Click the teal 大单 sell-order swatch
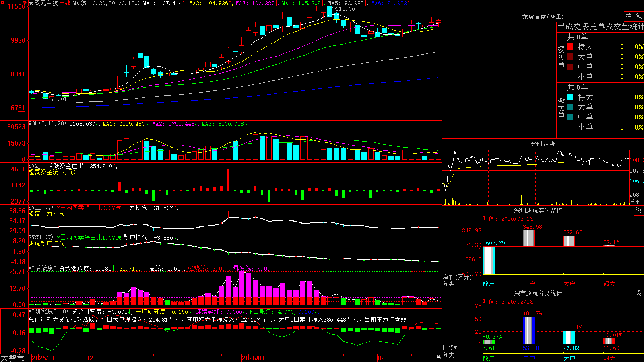Image resolution: width=644 pixels, height=362 pixels. [570, 107]
